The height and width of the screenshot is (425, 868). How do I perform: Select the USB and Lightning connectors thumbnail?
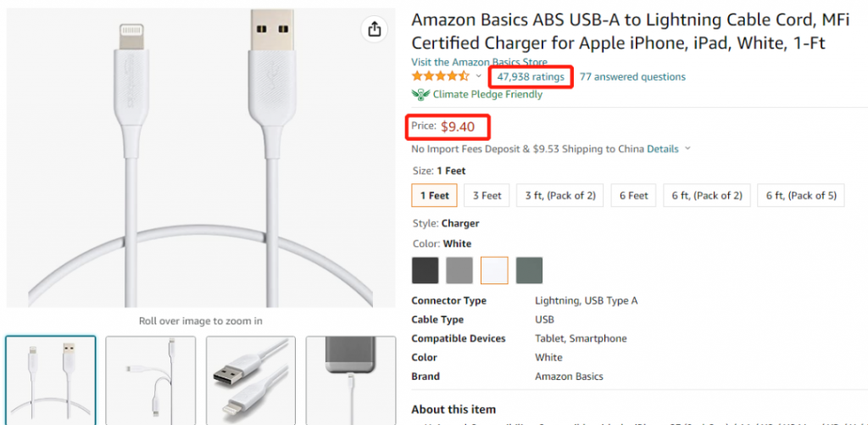pyautogui.click(x=251, y=380)
